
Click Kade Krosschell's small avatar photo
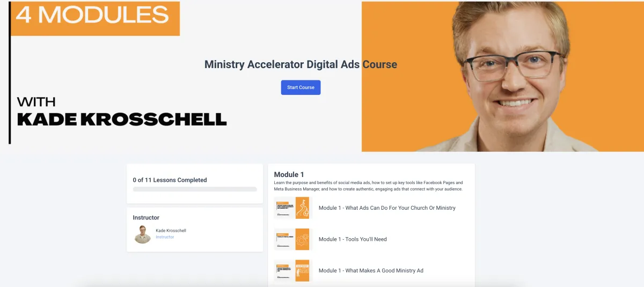tap(143, 234)
